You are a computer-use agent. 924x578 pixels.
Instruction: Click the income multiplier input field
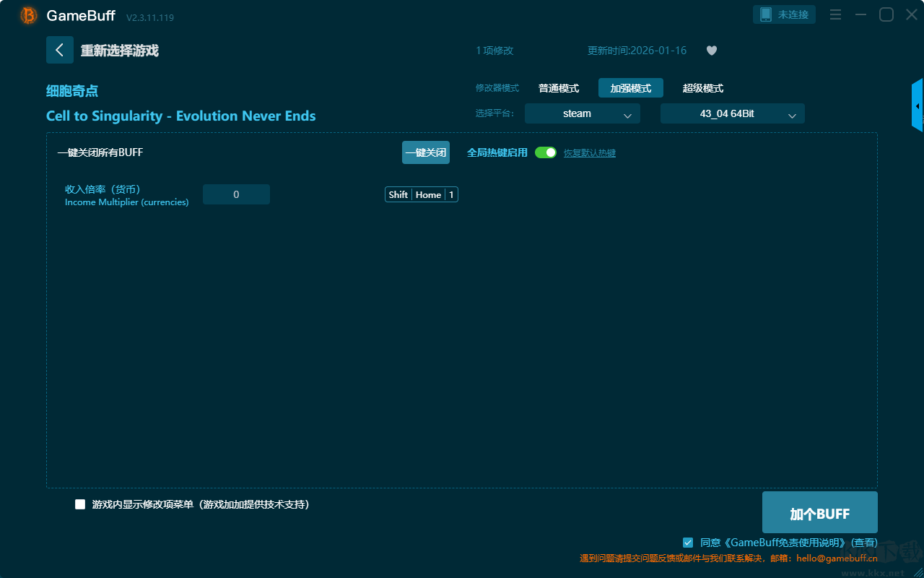tap(236, 194)
